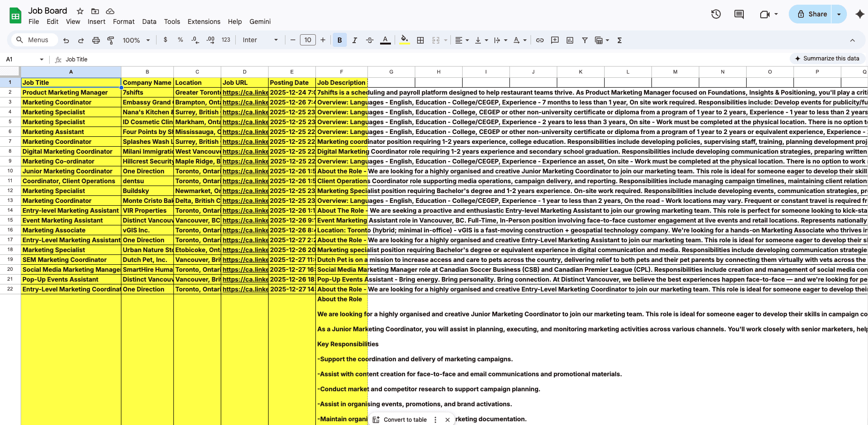
Task: Open the File menu
Action: (34, 22)
